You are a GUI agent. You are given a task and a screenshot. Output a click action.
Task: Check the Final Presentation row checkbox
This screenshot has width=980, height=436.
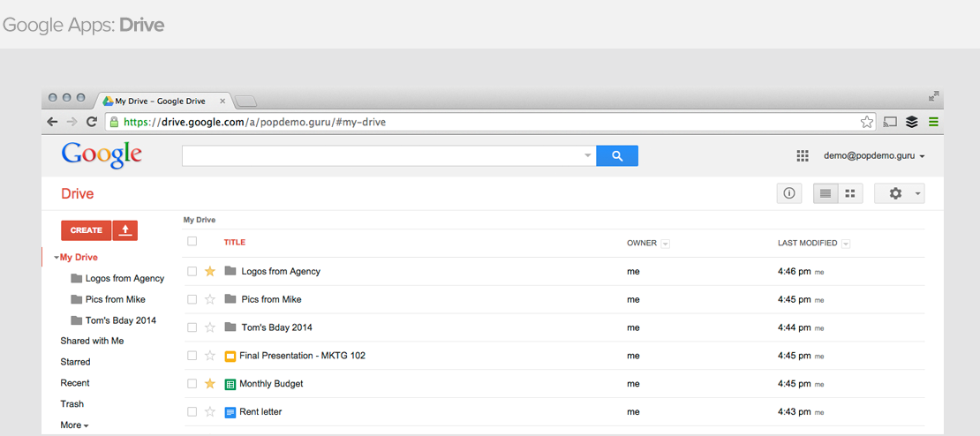[x=192, y=356]
